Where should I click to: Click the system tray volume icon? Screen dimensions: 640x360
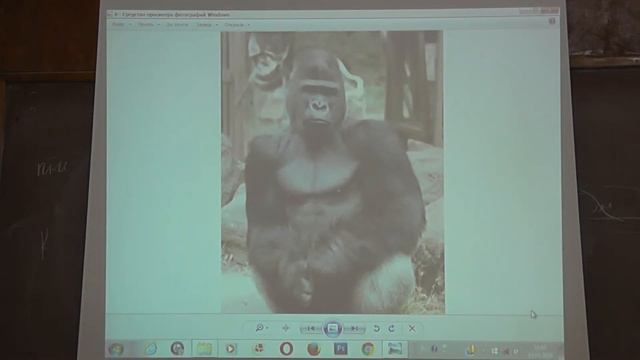[506, 351]
